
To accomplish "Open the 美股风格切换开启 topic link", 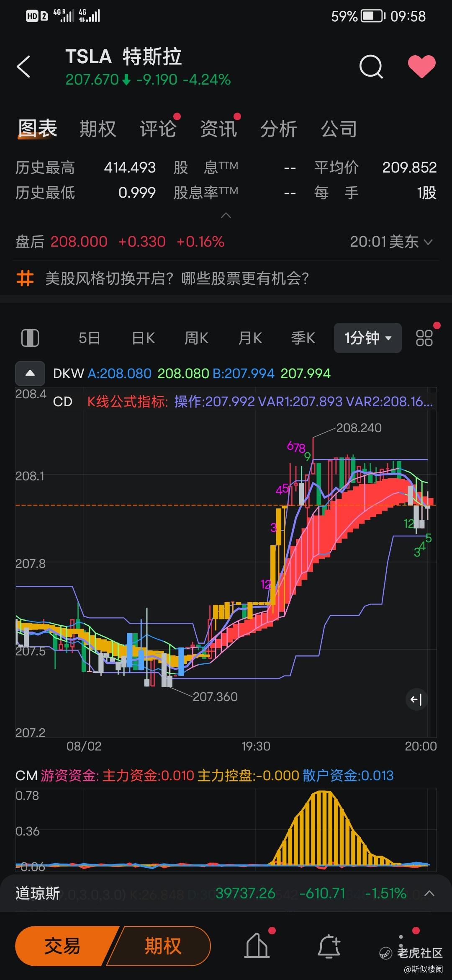I will tap(177, 278).
